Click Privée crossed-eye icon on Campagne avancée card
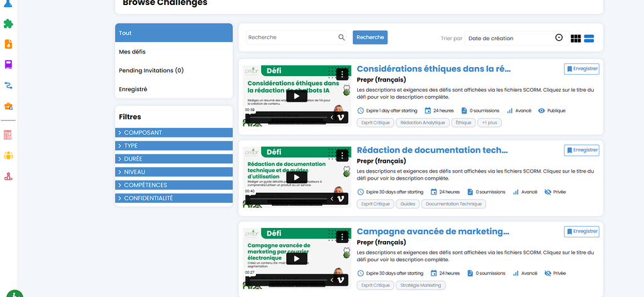 coord(548,273)
